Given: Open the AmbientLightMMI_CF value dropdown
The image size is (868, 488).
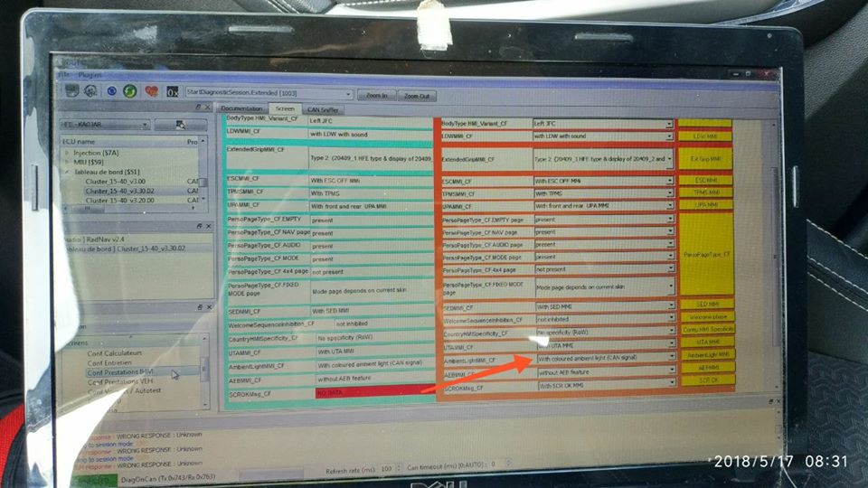Looking at the screenshot, I should 607,359.
